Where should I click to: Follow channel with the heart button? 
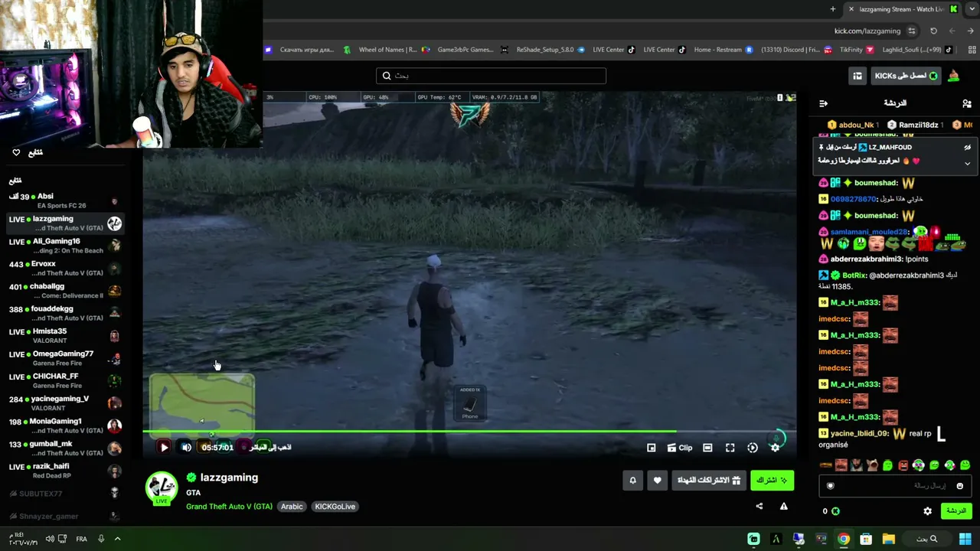point(657,481)
